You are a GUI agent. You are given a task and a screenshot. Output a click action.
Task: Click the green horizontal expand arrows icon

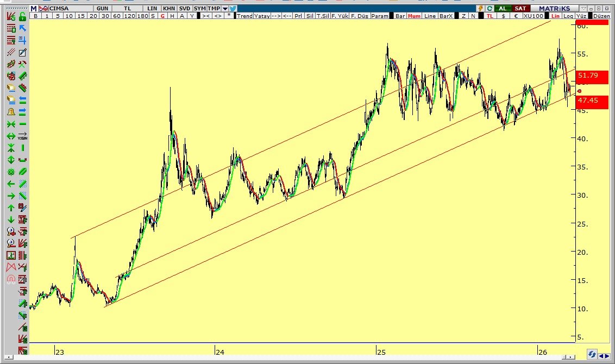(11, 136)
